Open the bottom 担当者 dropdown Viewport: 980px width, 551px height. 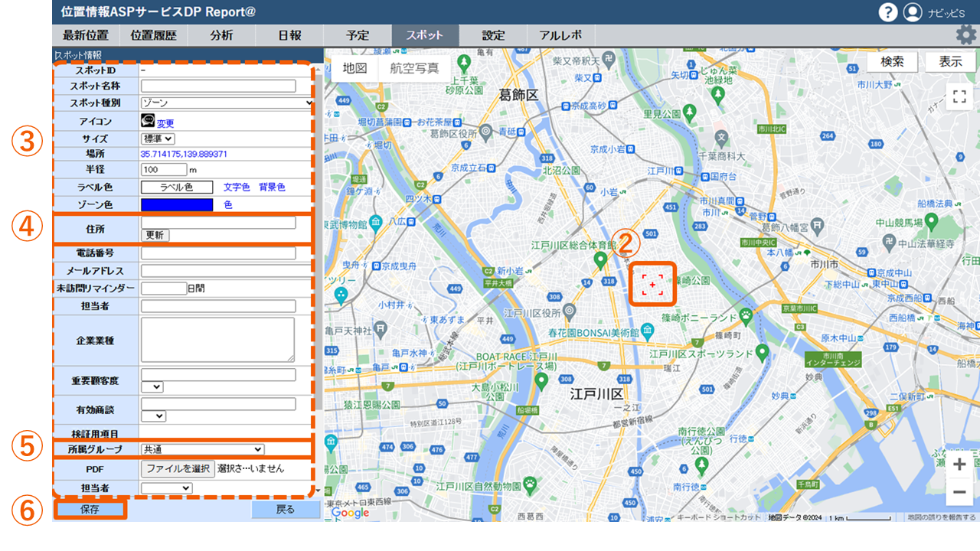tap(166, 487)
